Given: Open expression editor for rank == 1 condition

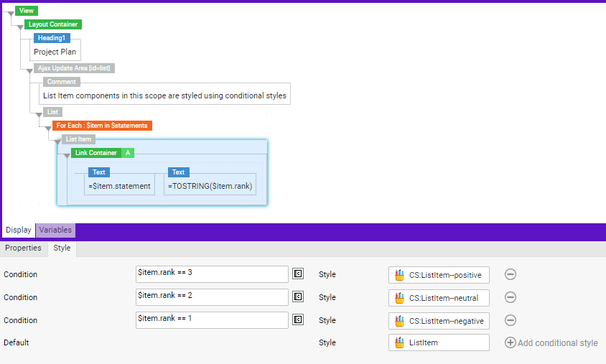Looking at the screenshot, I should click(x=298, y=320).
